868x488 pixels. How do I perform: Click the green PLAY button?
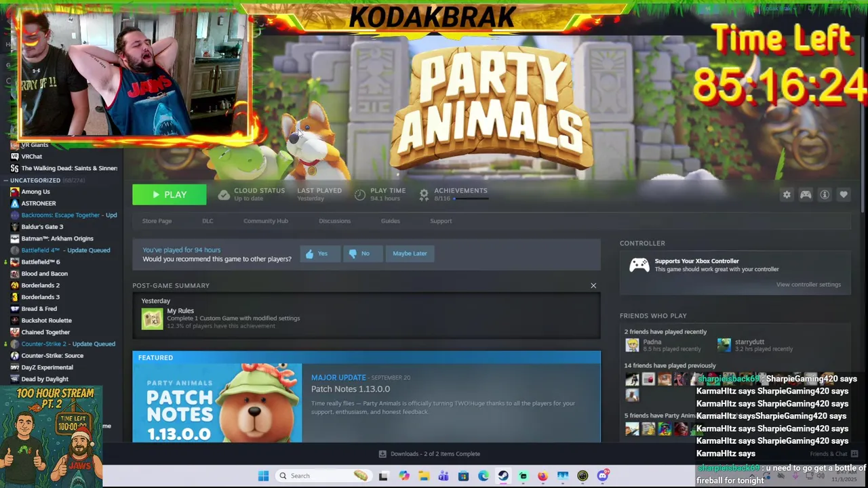pos(170,195)
